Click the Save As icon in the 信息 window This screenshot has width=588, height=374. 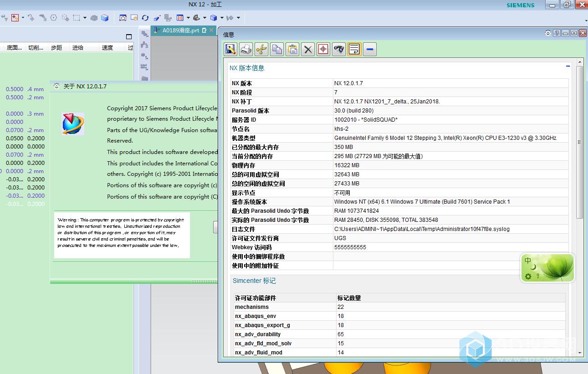230,49
